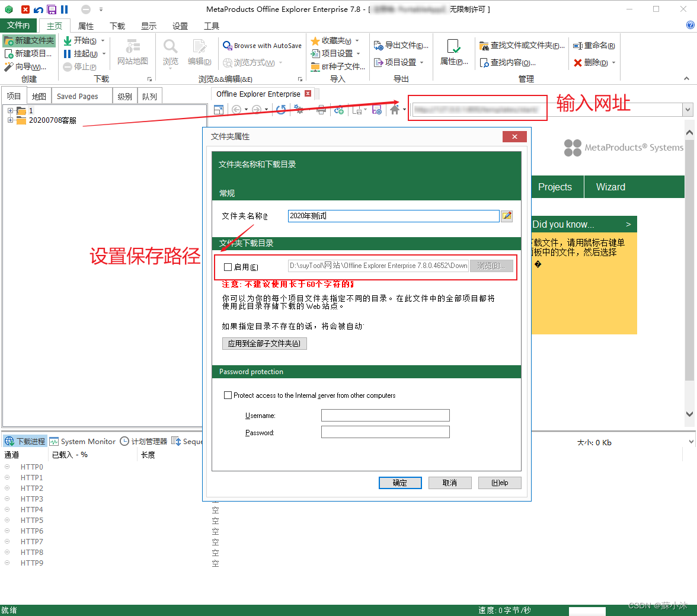Enable the 启用 download directory checkbox
Viewport: 697px width, 616px height.
point(228,267)
